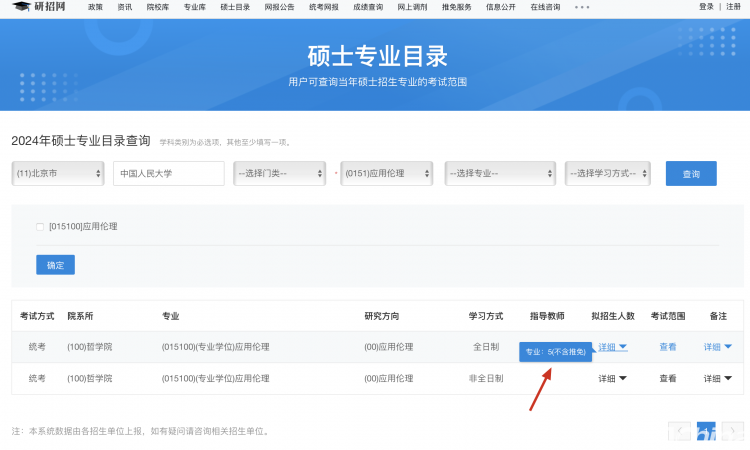Open the (0151)应用伦理 discipline dropdown

coord(386,173)
